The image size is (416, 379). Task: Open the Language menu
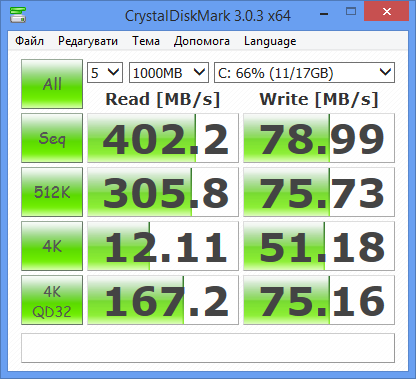[x=270, y=41]
